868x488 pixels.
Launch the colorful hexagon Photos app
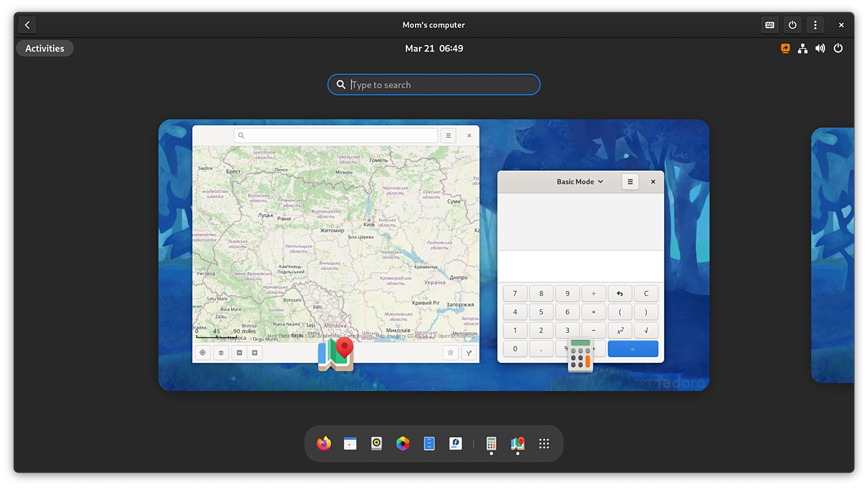tap(403, 444)
